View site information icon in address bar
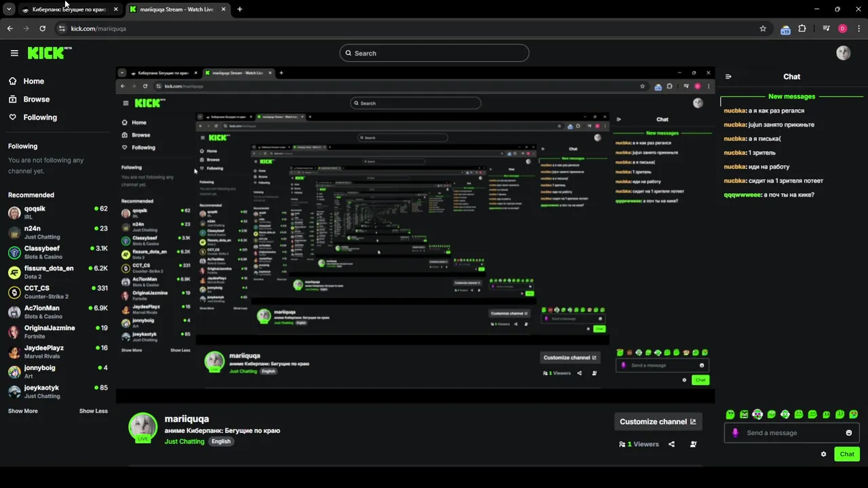This screenshot has height=488, width=868. (62, 28)
